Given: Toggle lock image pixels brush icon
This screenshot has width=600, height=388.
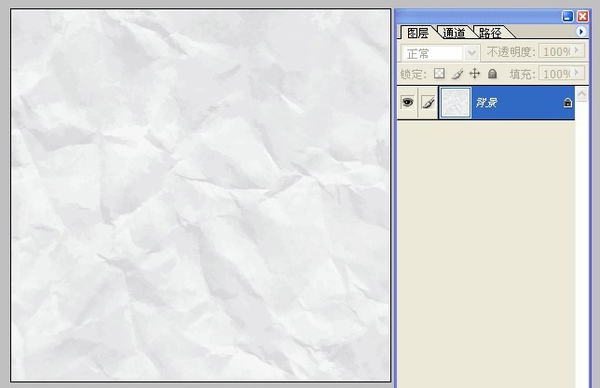Looking at the screenshot, I should tap(457, 73).
